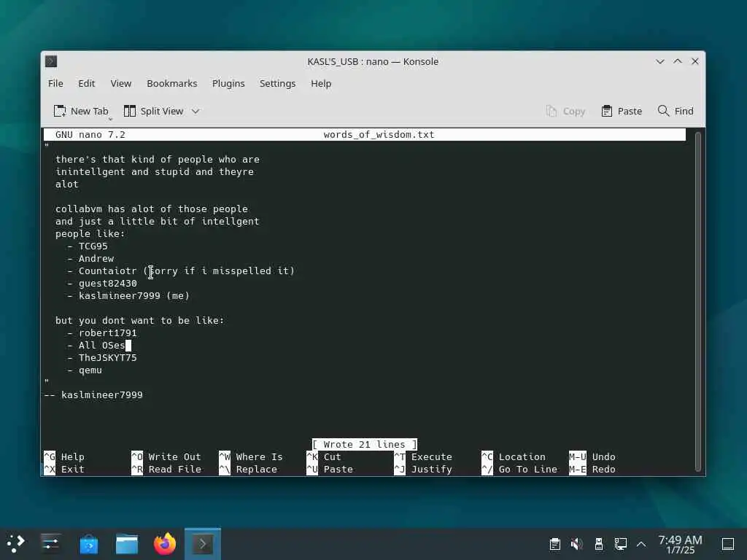Screen dimensions: 747x560
Task: Click the M-E Redo shortcut label
Action: tap(592, 469)
